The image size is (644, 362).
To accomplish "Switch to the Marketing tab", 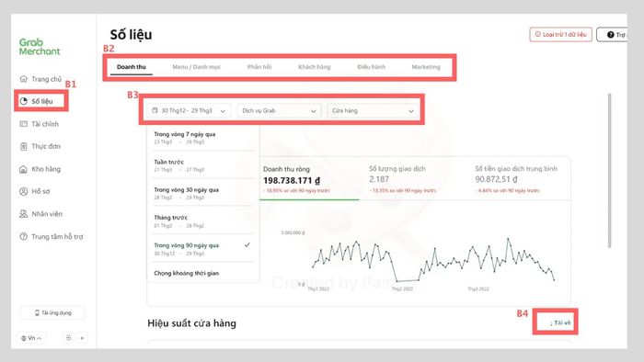I will (426, 67).
